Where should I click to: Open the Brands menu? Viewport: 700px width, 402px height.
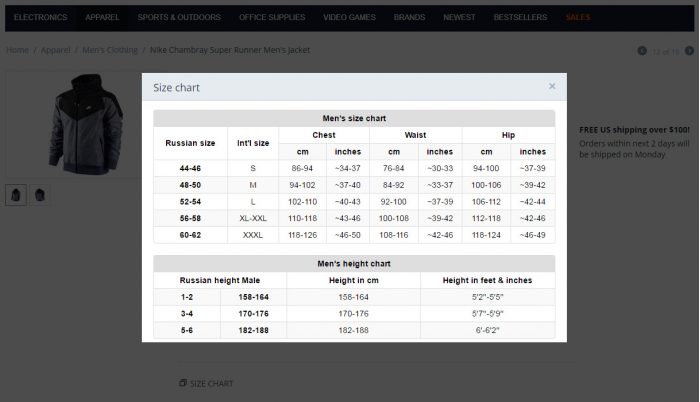(409, 17)
